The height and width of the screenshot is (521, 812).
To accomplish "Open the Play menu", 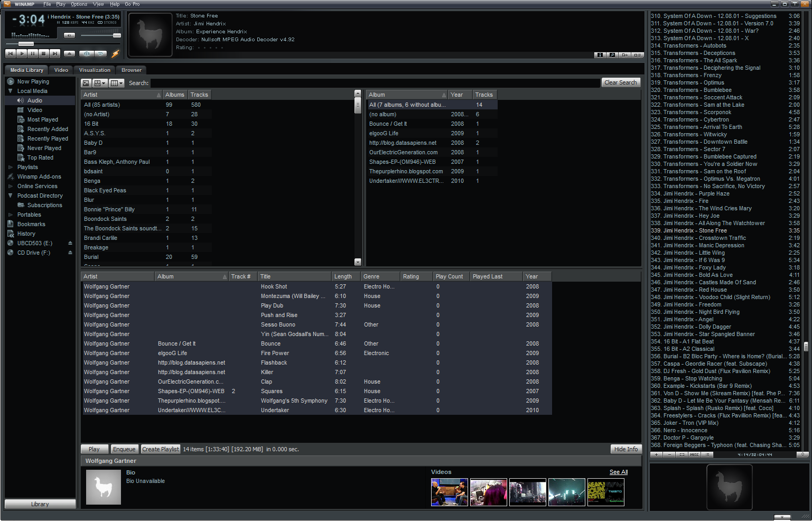I will [x=61, y=4].
